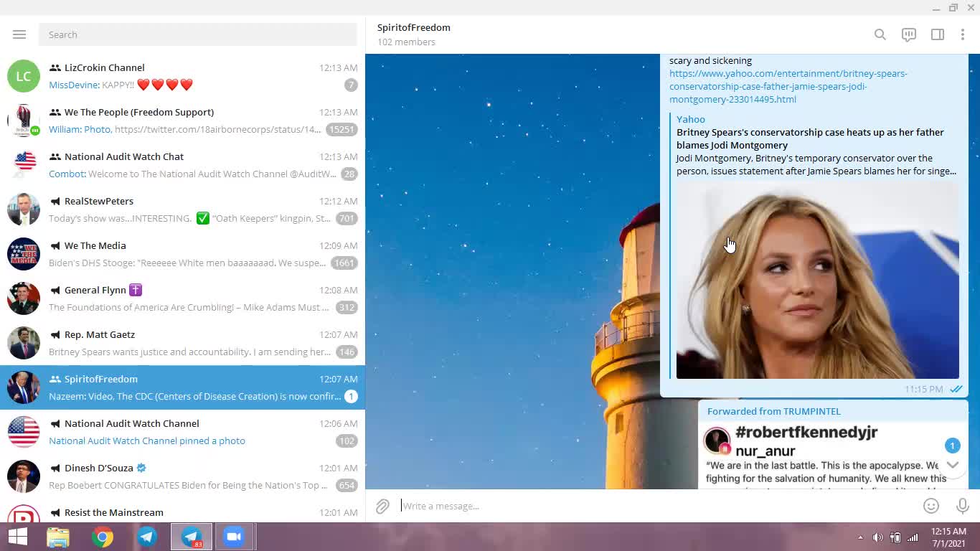Screen dimensions: 980x551
Task: Open Windows Start button on taskbar
Action: [18, 537]
